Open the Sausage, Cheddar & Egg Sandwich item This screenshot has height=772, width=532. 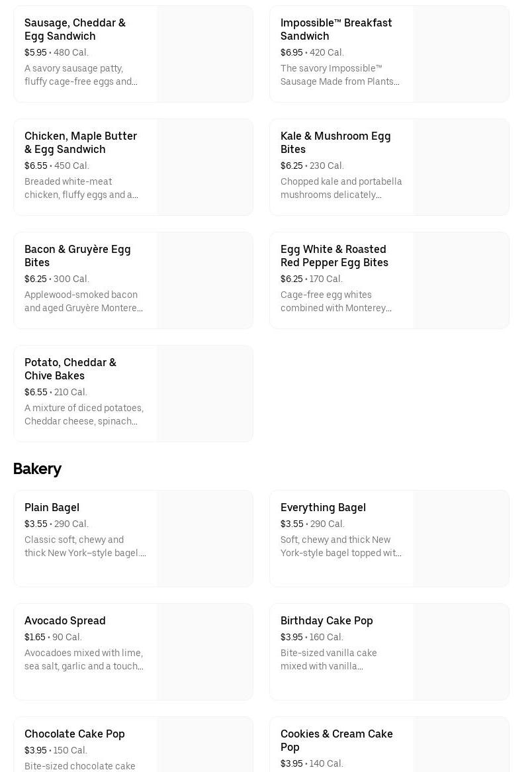(x=75, y=29)
